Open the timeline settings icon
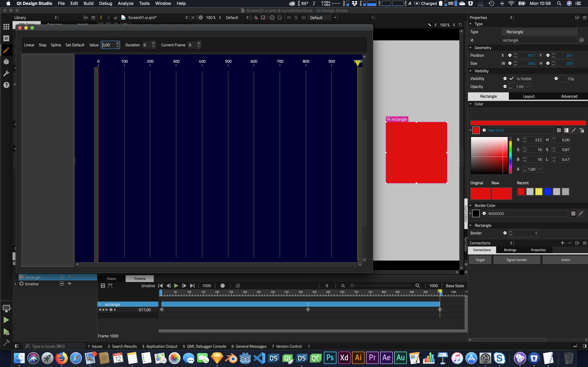Image resolution: width=588 pixels, height=367 pixels. tap(103, 286)
